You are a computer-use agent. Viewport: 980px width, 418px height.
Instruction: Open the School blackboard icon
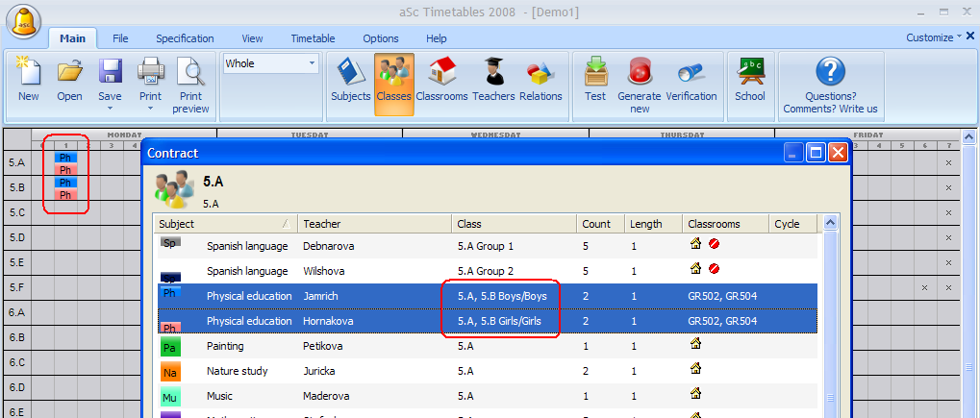(x=750, y=75)
